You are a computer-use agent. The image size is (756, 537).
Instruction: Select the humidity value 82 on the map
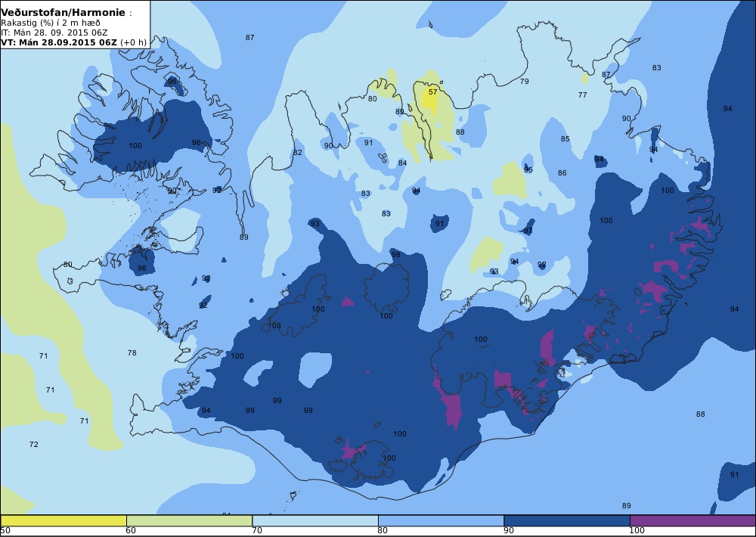298,153
